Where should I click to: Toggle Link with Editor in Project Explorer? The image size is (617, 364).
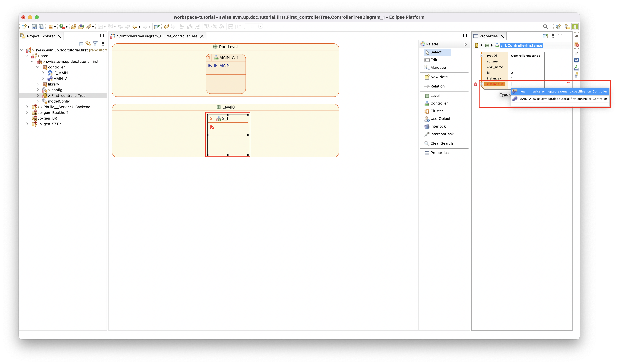88,44
